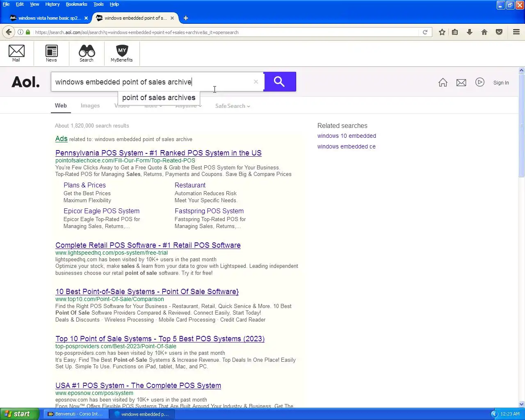
Task: Open the AOL Mail envelope icon
Action: (16, 53)
